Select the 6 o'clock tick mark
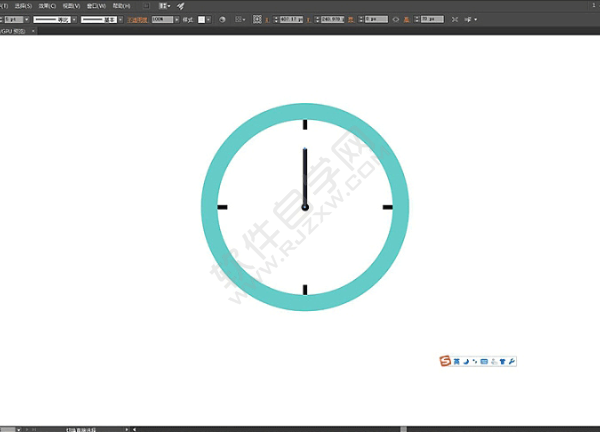 pos(305,290)
